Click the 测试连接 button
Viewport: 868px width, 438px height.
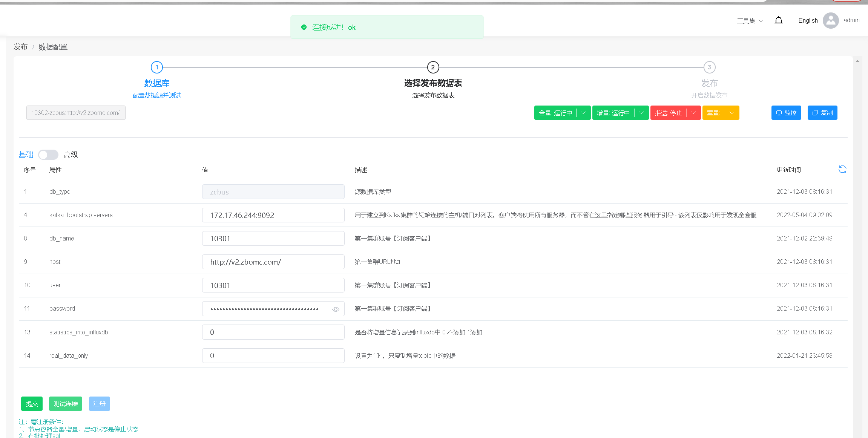pyautogui.click(x=65, y=404)
